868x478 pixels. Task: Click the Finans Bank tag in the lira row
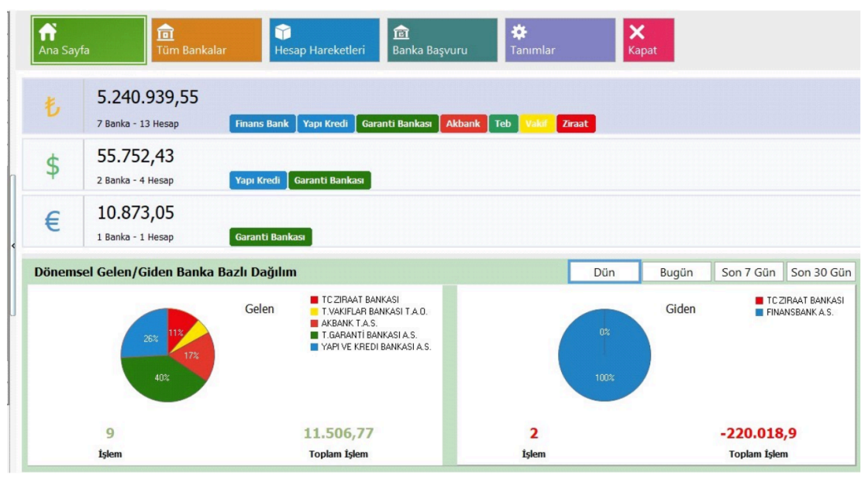[262, 124]
